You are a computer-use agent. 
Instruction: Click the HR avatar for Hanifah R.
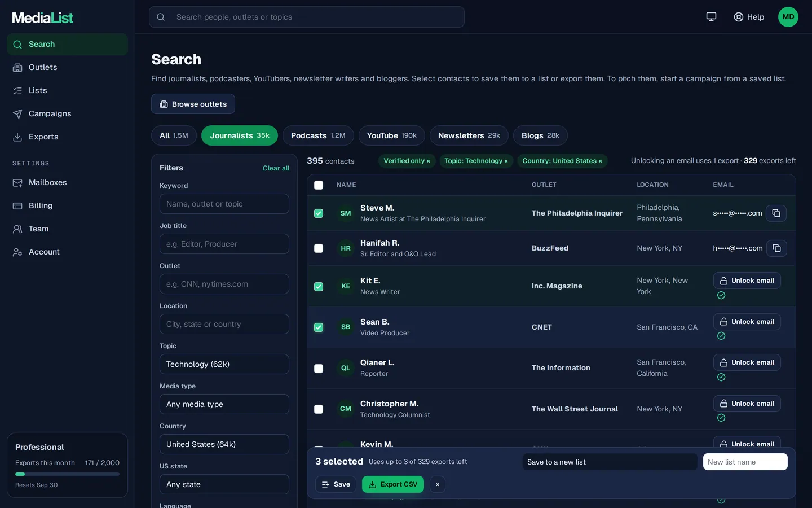point(346,248)
